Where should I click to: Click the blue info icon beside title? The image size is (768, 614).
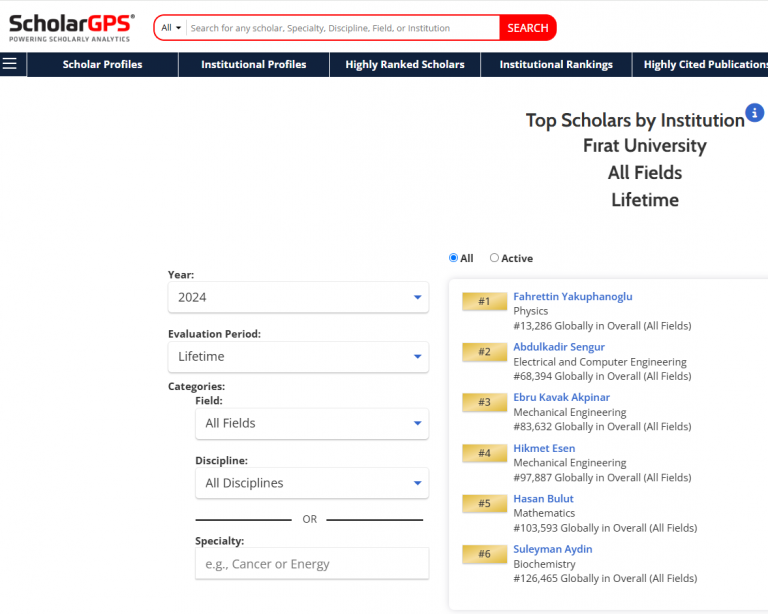[754, 113]
